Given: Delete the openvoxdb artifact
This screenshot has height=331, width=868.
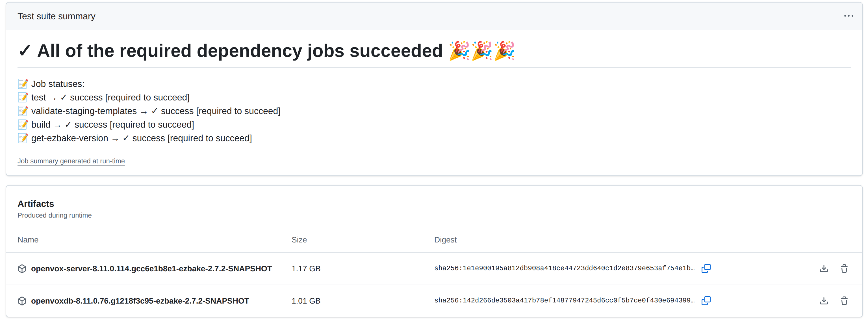Looking at the screenshot, I should [x=844, y=301].
